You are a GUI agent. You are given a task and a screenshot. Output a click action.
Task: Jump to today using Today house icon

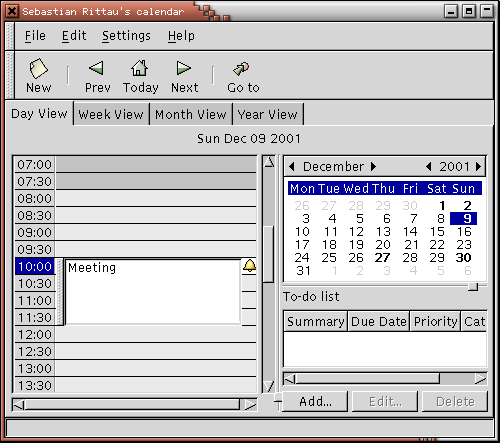[x=139, y=68]
